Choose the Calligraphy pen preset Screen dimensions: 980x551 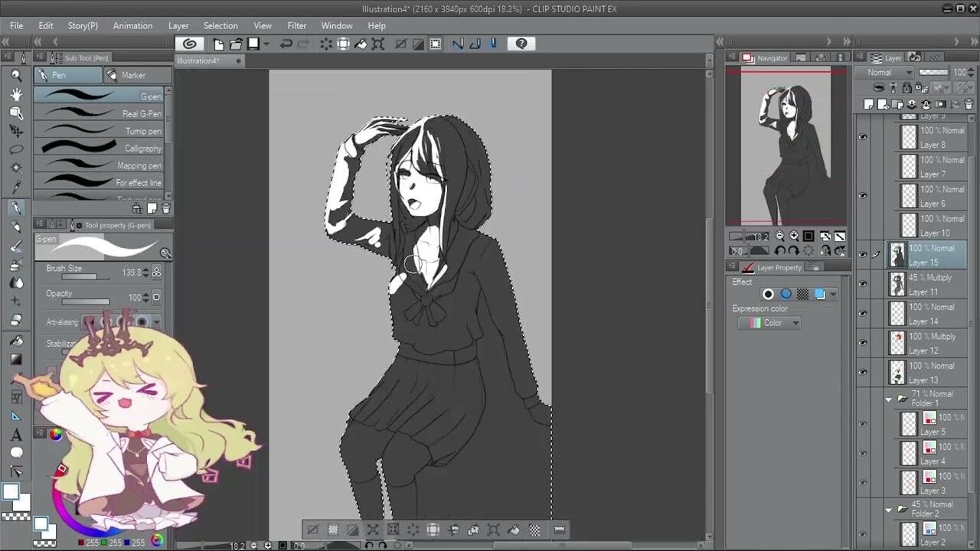click(x=102, y=148)
